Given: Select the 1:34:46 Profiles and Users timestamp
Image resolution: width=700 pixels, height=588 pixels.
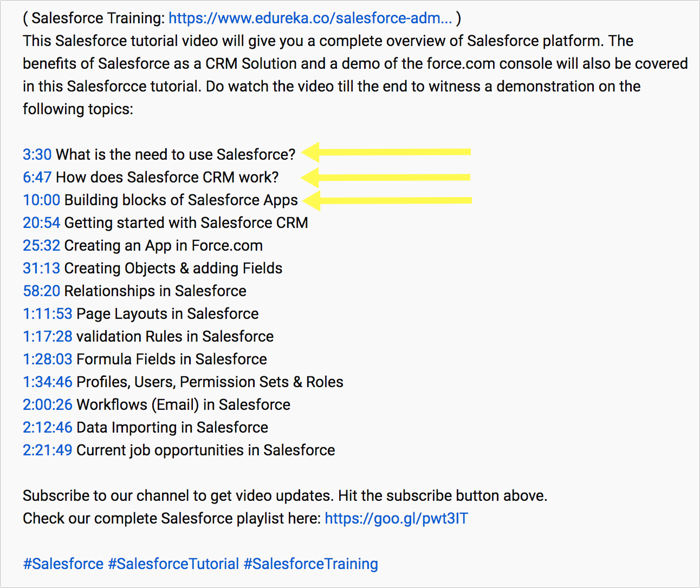Looking at the screenshot, I should point(47,382).
